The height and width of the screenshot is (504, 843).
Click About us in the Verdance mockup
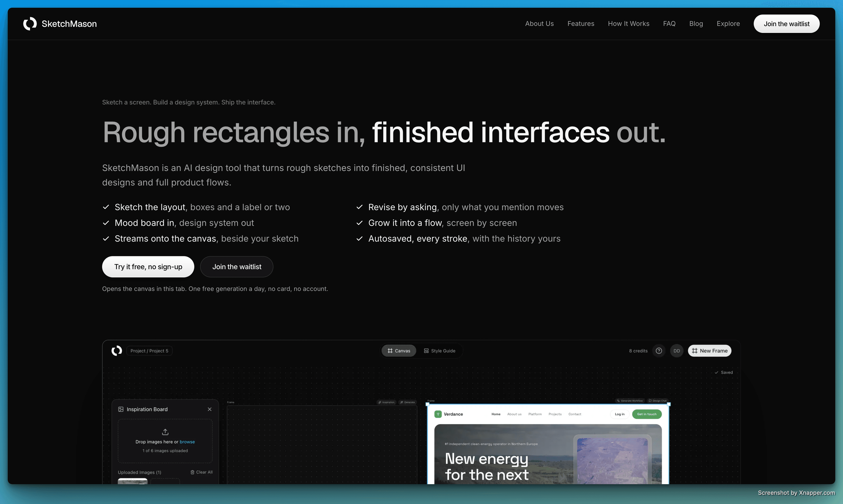pyautogui.click(x=514, y=414)
